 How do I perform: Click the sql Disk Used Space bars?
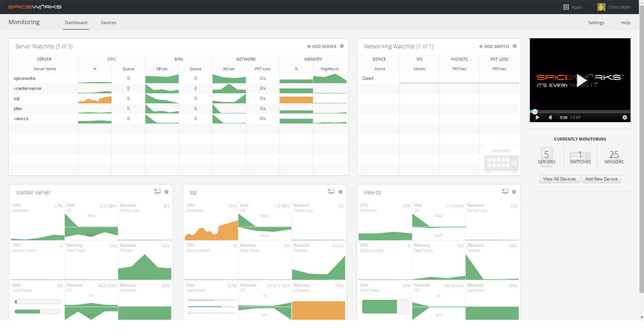[211, 306]
